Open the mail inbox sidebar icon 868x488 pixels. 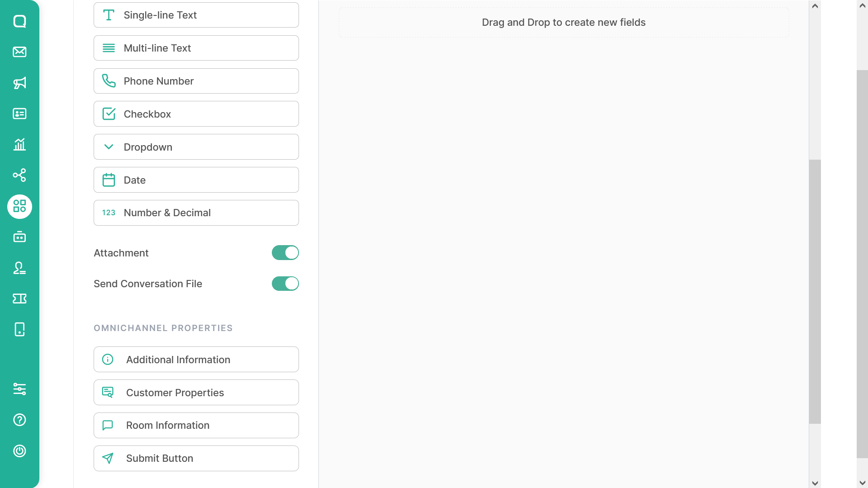19,52
